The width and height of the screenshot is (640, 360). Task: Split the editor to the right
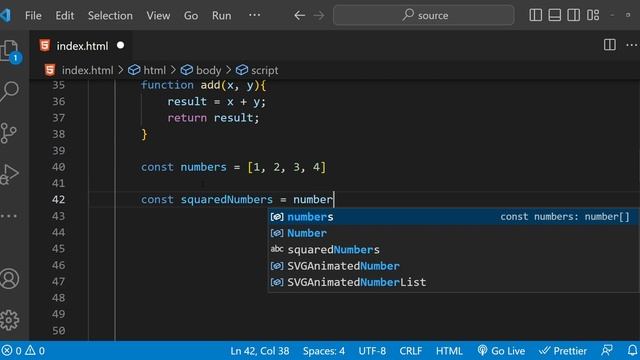610,44
